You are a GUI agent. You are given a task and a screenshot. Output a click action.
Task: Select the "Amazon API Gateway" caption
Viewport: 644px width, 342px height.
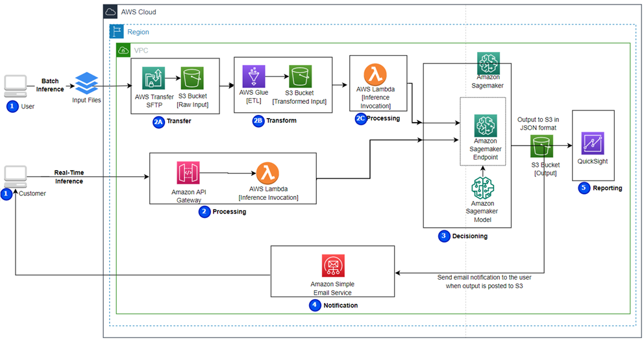click(189, 196)
